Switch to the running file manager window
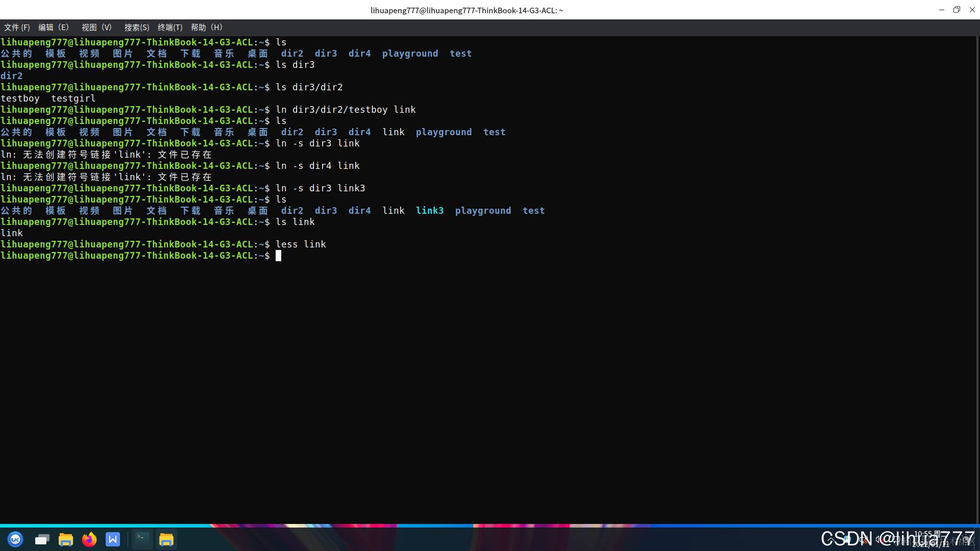 click(x=166, y=539)
